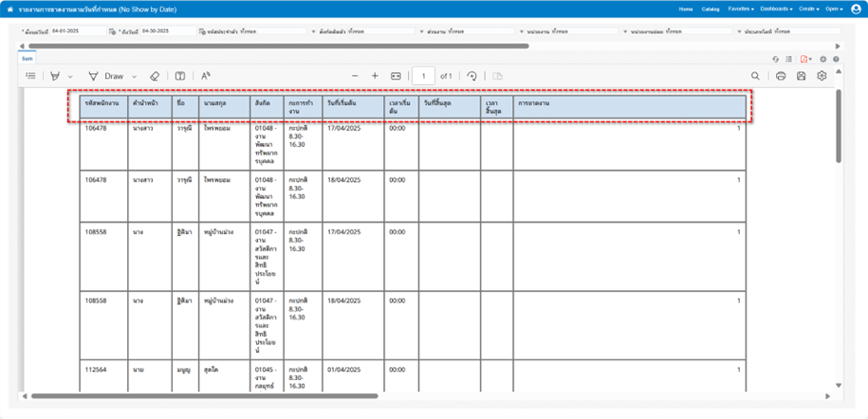868x419 pixels.
Task: Open Catalog from the top navigation
Action: pyautogui.click(x=711, y=9)
